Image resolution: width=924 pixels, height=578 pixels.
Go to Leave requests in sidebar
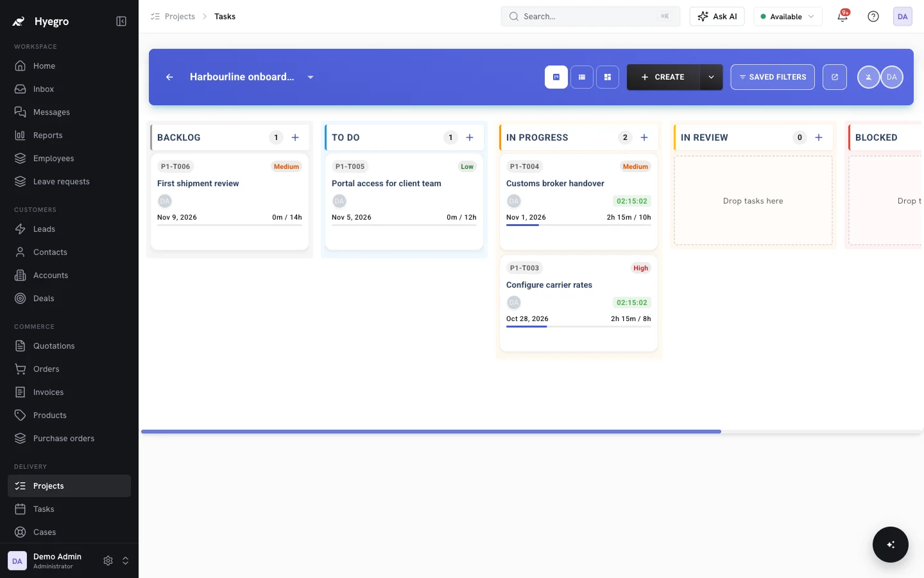tap(69, 182)
